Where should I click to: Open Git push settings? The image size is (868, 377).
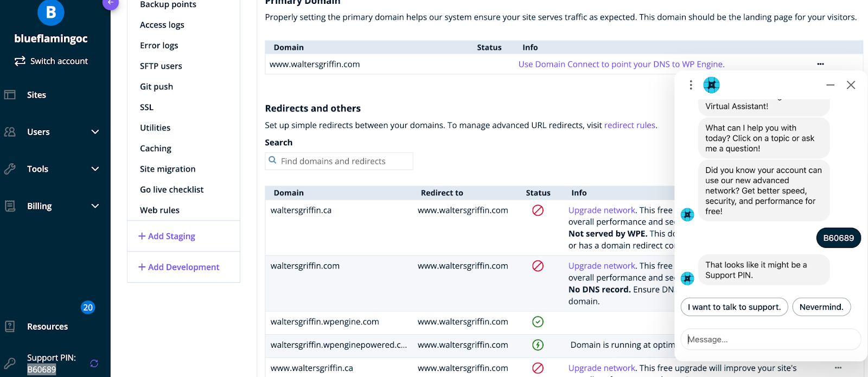pos(156,87)
